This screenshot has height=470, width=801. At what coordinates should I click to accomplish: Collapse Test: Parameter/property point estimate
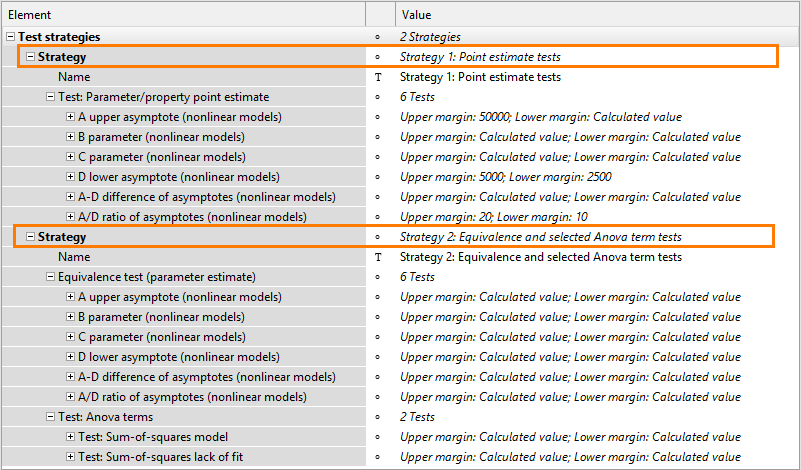[50, 97]
